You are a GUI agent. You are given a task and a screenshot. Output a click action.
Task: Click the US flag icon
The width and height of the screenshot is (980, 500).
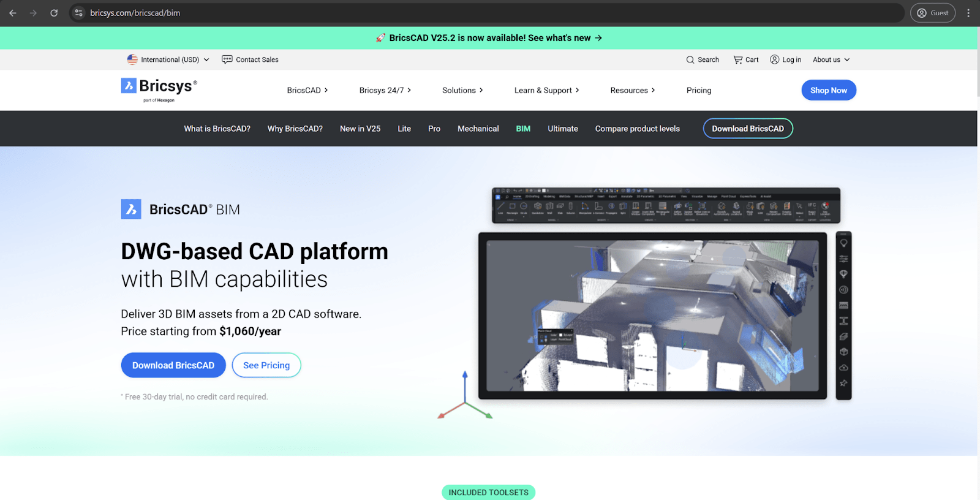pyautogui.click(x=132, y=59)
